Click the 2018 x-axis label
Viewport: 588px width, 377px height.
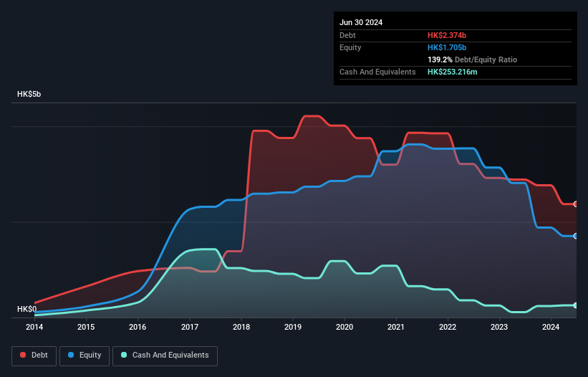point(241,327)
